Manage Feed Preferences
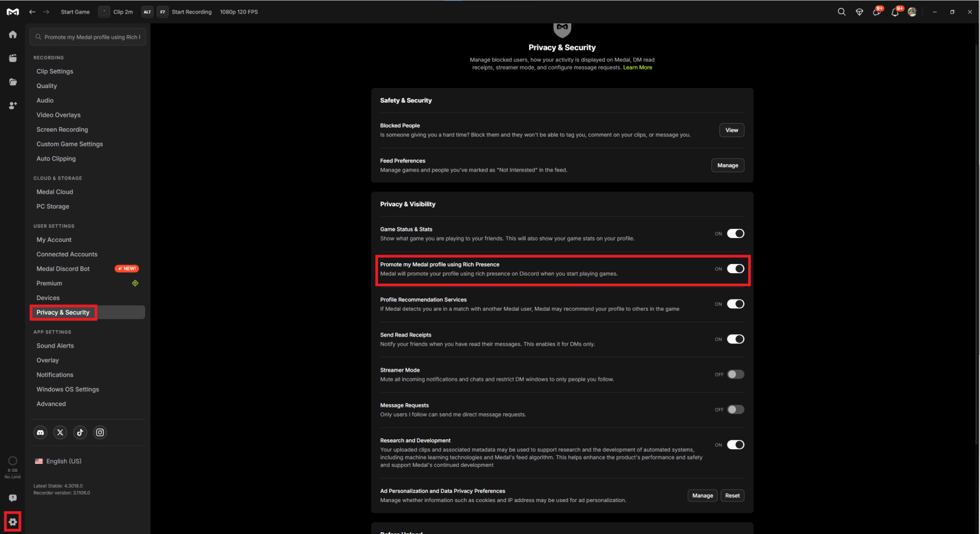Image resolution: width=980 pixels, height=534 pixels. click(727, 165)
